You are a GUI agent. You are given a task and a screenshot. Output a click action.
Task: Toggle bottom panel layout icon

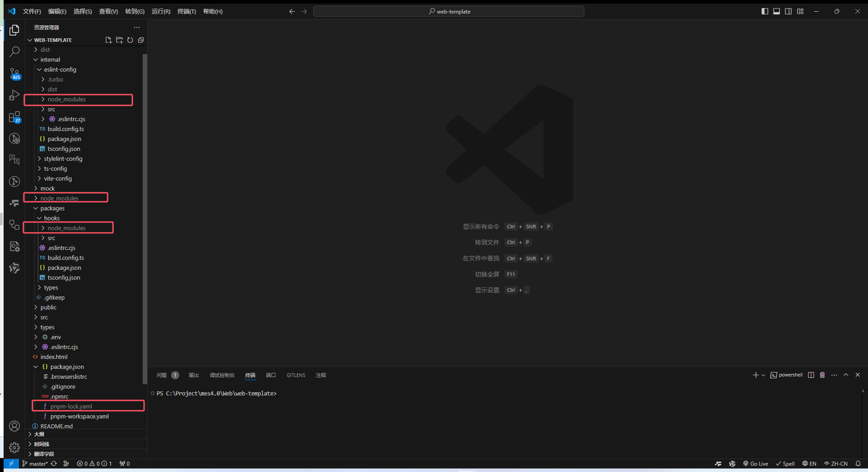point(777,11)
